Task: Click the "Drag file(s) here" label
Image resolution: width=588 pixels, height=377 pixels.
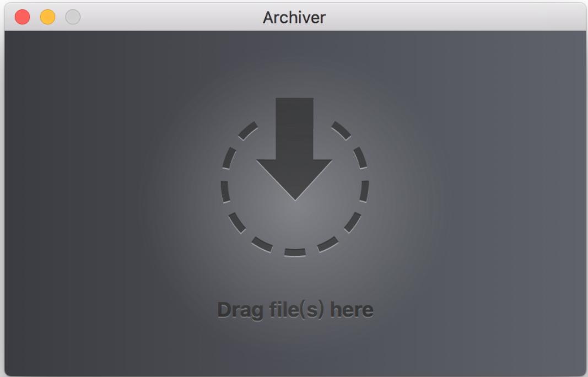Action: click(295, 311)
